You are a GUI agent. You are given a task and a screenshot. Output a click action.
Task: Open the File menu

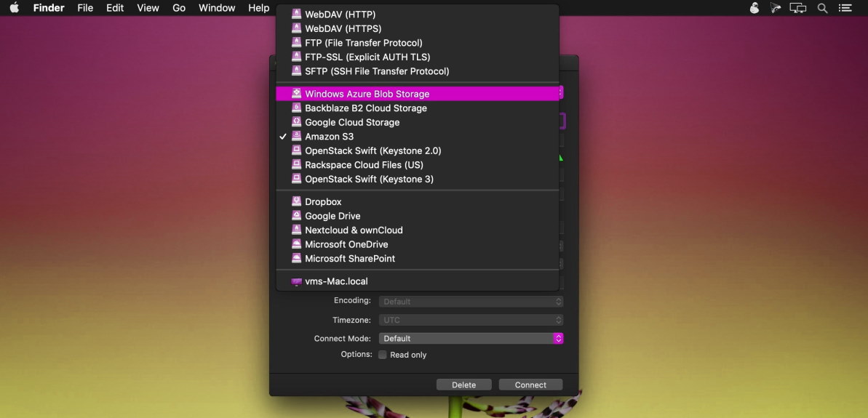(85, 8)
